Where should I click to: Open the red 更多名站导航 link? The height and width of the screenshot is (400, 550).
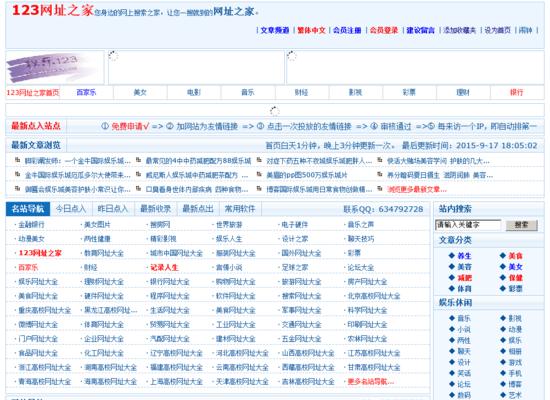pos(371,381)
